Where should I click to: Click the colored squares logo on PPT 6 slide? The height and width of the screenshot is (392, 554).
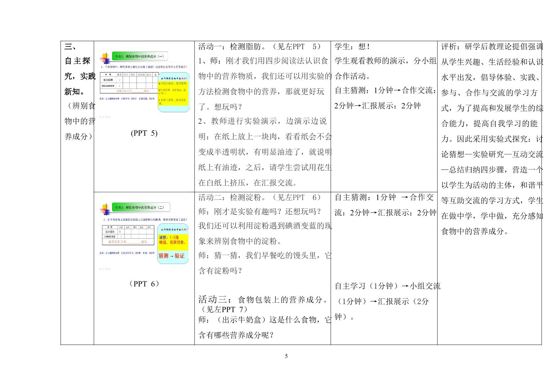coord(105,209)
